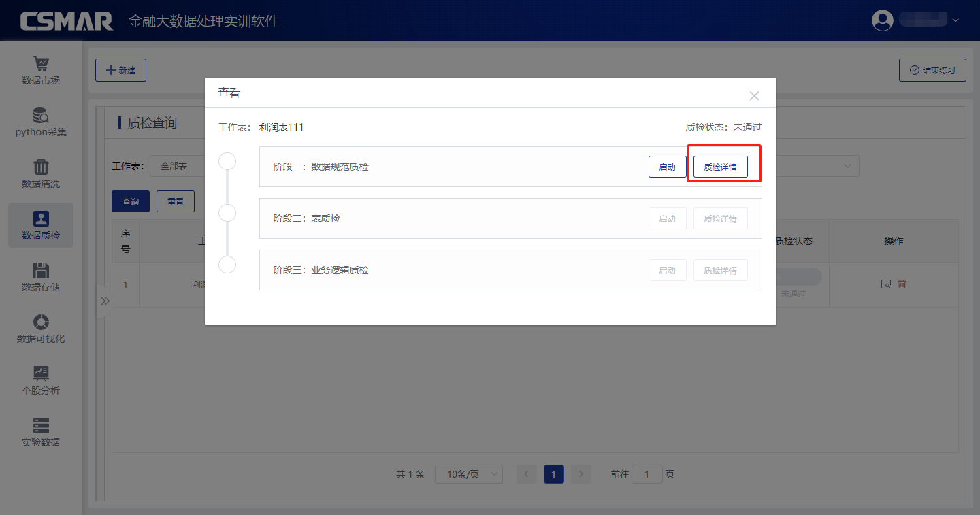Open 数据存储 floppy disk sidebar icon

tap(41, 271)
